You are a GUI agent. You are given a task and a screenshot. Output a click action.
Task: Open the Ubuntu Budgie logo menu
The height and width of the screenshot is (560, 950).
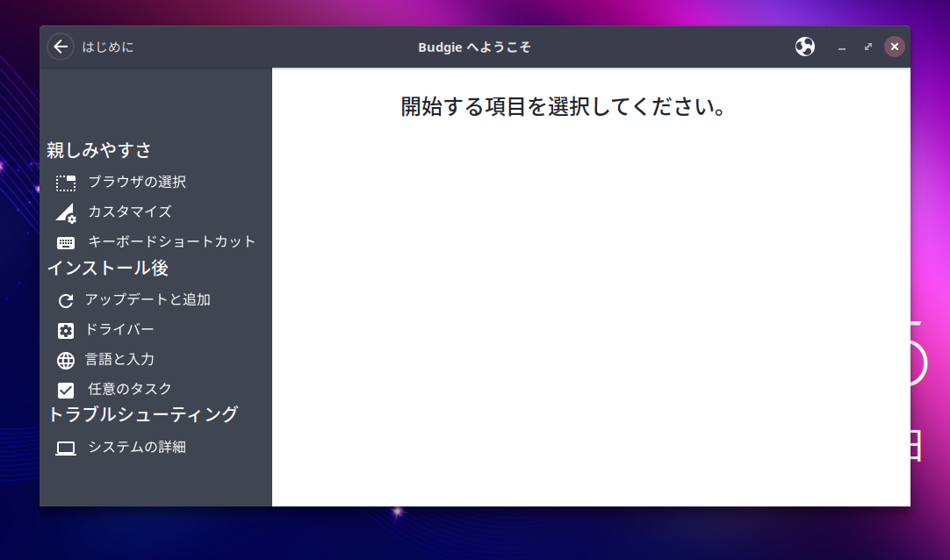point(804,47)
